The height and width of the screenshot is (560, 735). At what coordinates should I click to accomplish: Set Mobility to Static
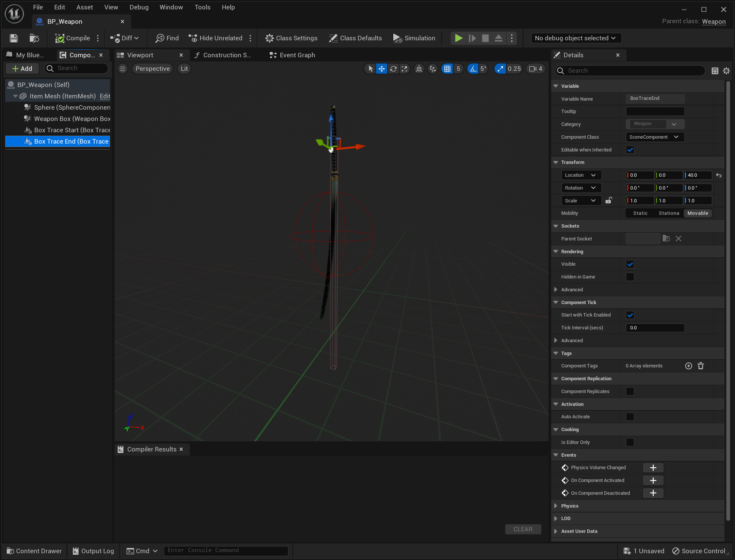tap(640, 213)
